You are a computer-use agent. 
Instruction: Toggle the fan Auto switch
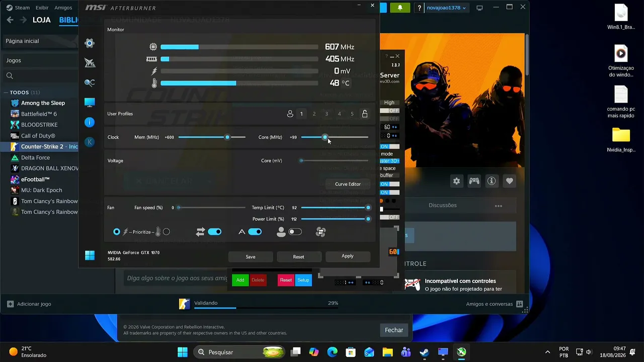point(255,232)
